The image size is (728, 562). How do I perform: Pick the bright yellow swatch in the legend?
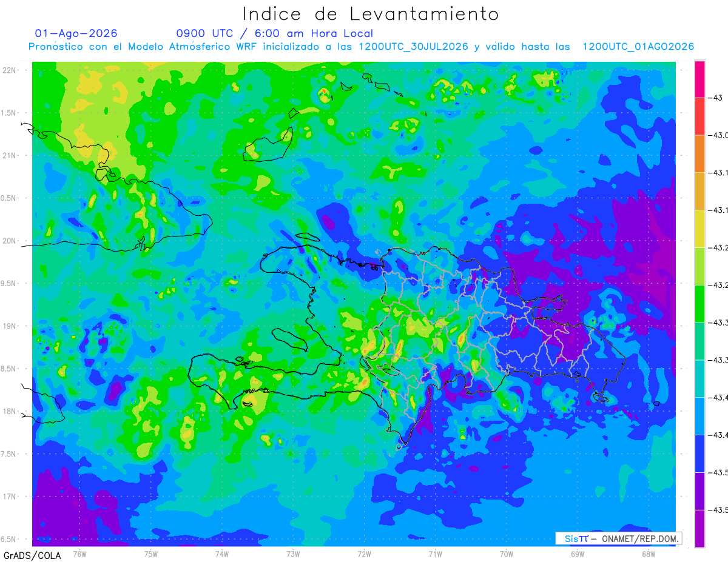[699, 229]
